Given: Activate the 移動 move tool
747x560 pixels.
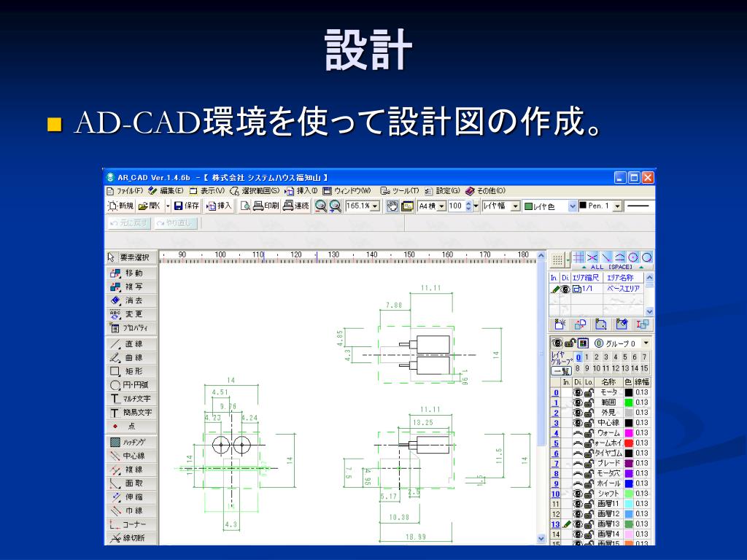Looking at the screenshot, I should [131, 273].
